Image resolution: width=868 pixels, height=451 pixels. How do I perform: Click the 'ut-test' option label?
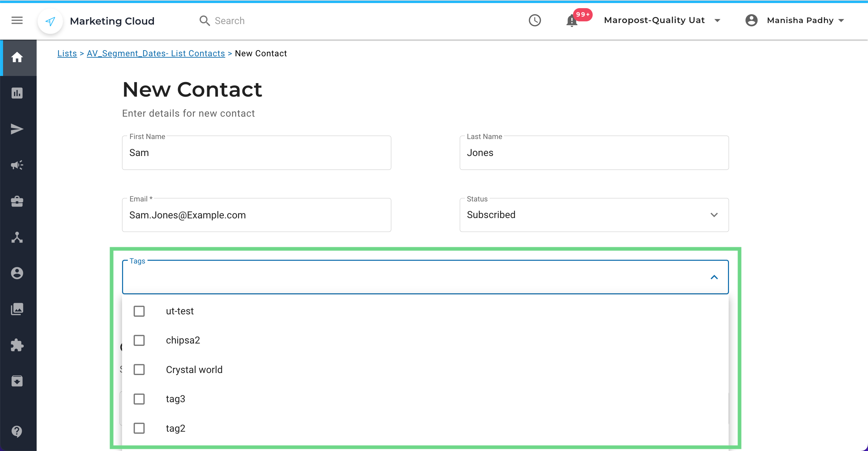click(180, 311)
